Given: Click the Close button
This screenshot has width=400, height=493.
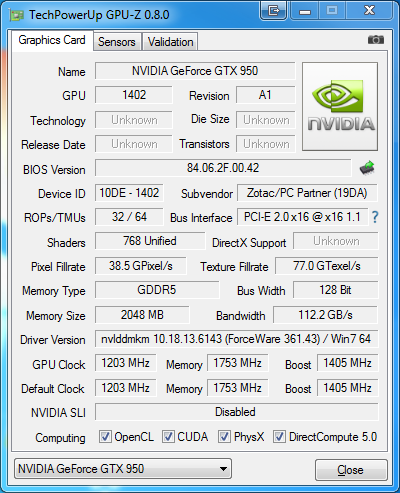Looking at the screenshot, I should pyautogui.click(x=351, y=470).
